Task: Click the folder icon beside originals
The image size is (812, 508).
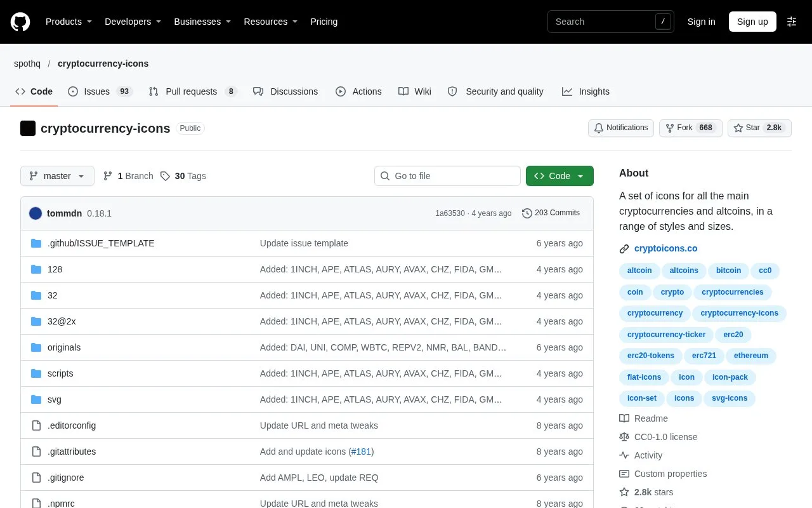Action: tap(36, 347)
